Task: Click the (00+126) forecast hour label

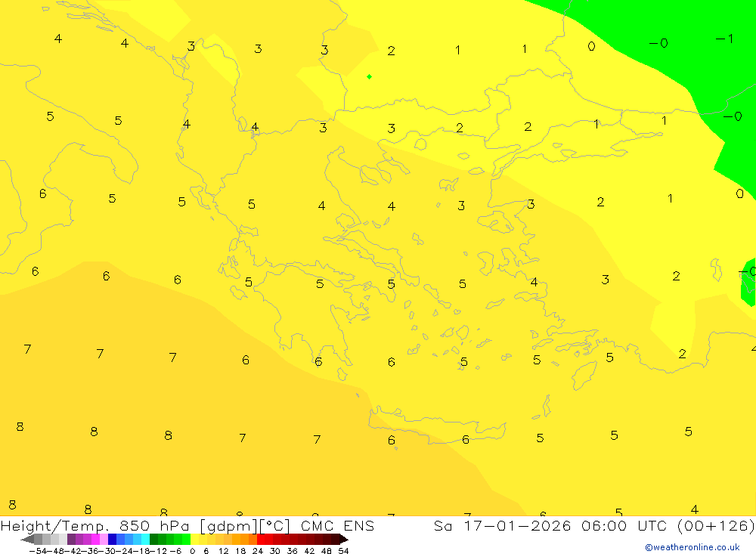Action: (x=715, y=525)
